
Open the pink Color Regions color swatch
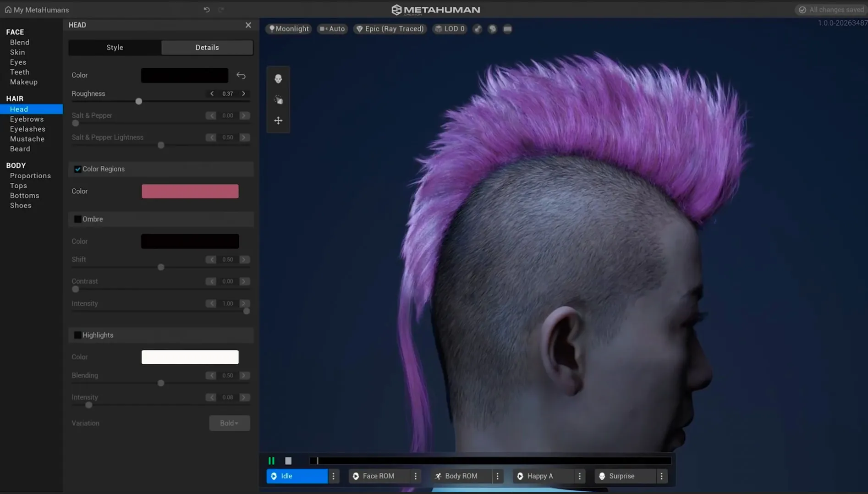coord(190,192)
